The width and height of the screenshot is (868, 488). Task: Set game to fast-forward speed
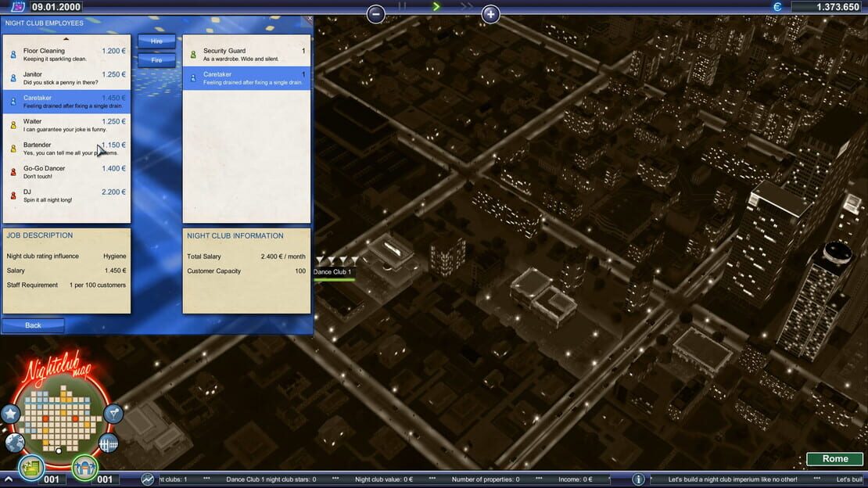(467, 6)
